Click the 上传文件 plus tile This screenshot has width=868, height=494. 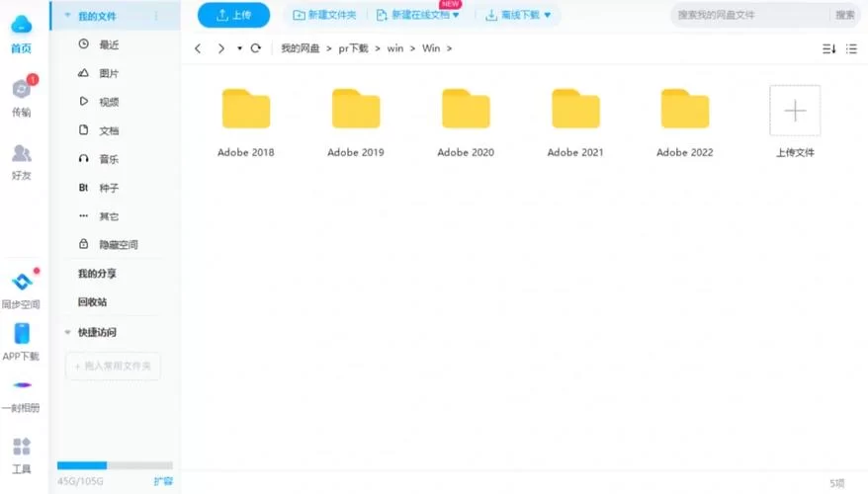pyautogui.click(x=795, y=111)
